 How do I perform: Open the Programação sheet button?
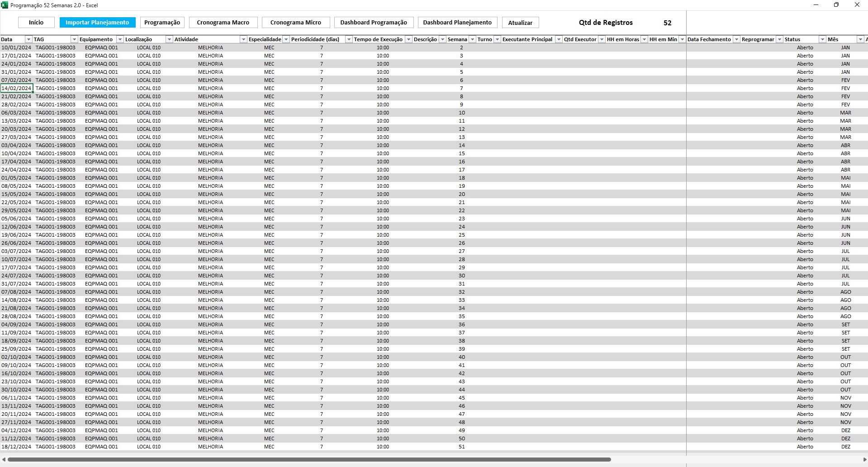tap(162, 23)
